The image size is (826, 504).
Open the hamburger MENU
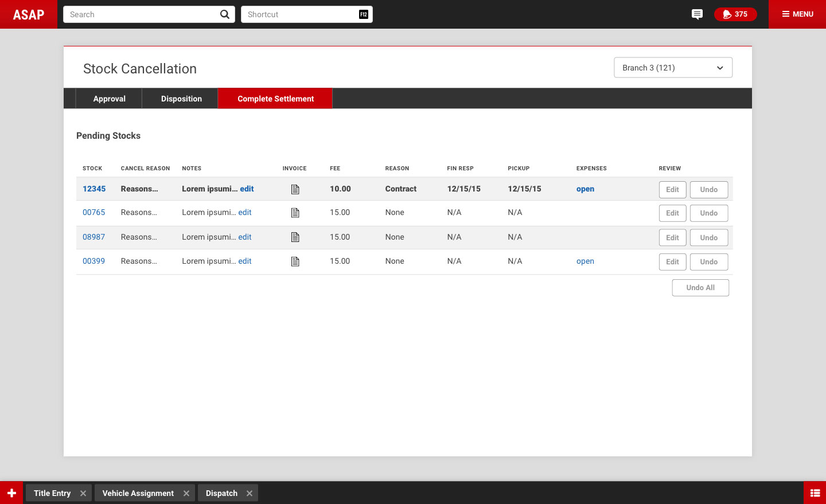(797, 14)
